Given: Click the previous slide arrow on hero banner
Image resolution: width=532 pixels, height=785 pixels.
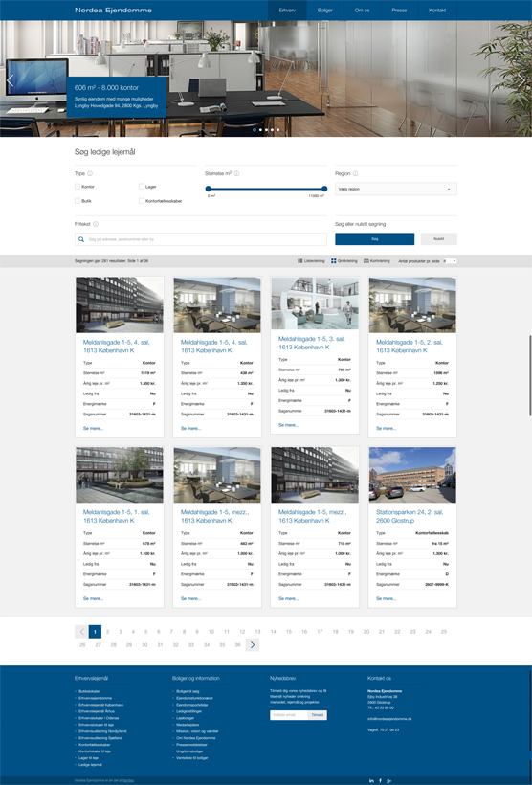Looking at the screenshot, I should (x=10, y=80).
